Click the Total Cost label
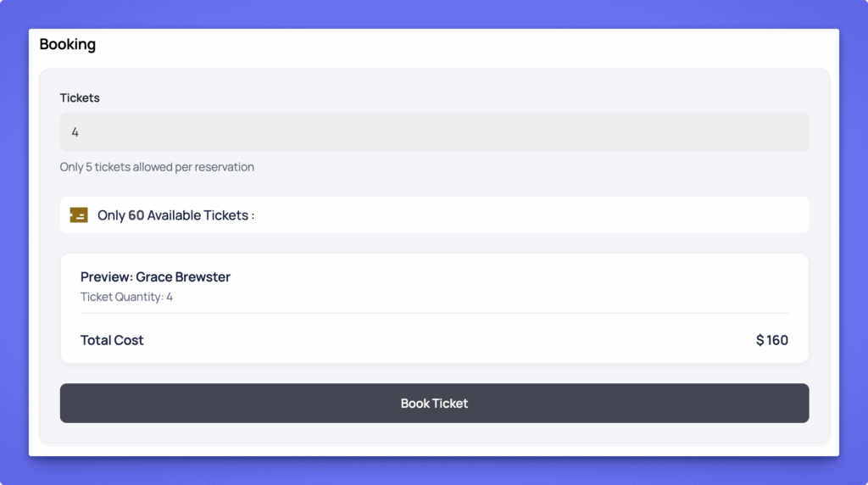The image size is (868, 485). pyautogui.click(x=112, y=340)
